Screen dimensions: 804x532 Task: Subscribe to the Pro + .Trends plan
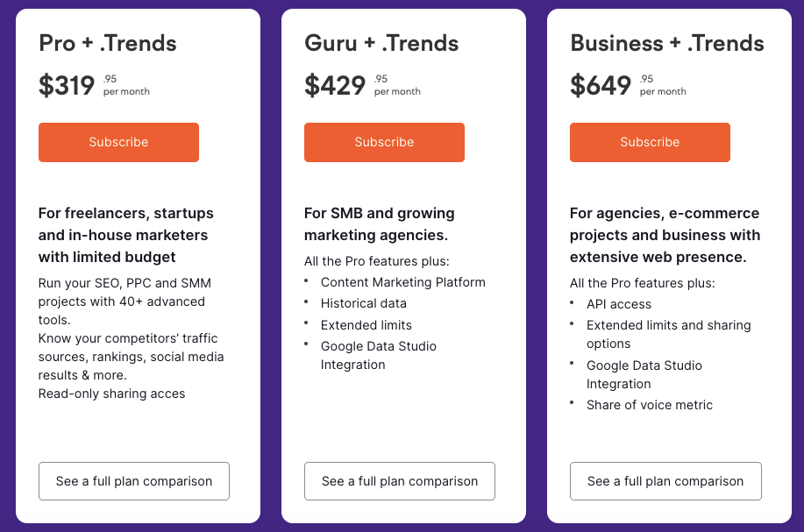point(118,142)
